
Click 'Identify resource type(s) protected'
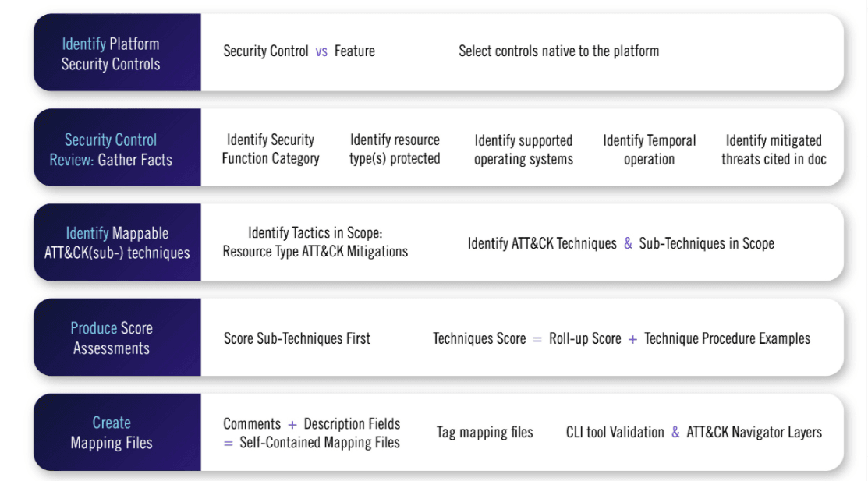coord(395,149)
